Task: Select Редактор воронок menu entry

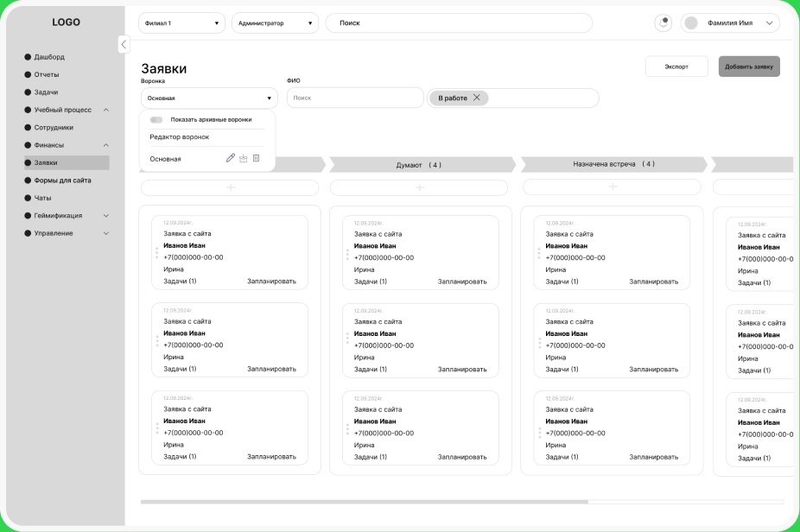Action: pyautogui.click(x=180, y=136)
